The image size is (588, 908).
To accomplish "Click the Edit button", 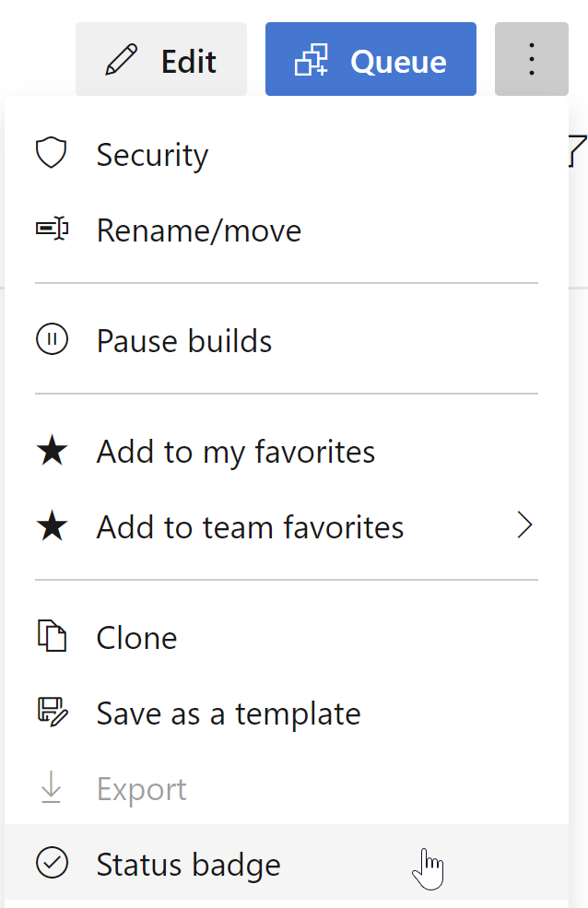I will [161, 58].
